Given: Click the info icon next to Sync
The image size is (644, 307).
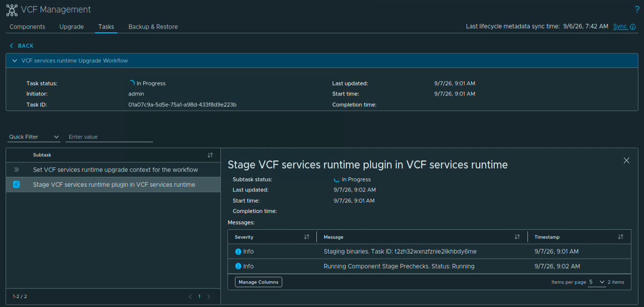Looking at the screenshot, I should coord(633,27).
